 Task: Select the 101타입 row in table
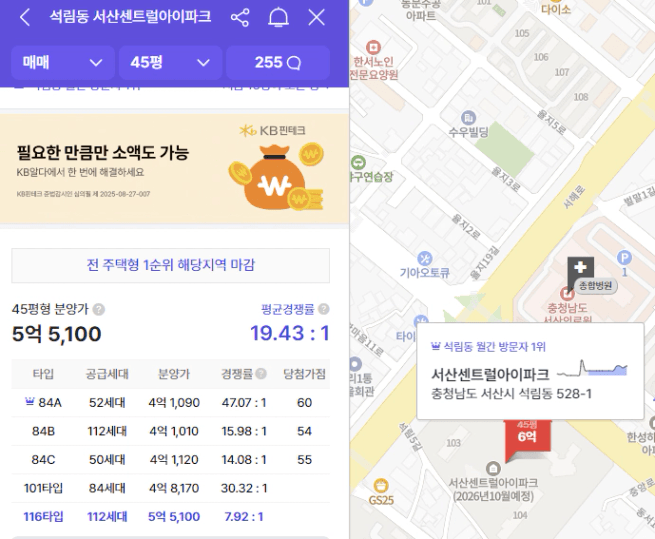pos(170,488)
